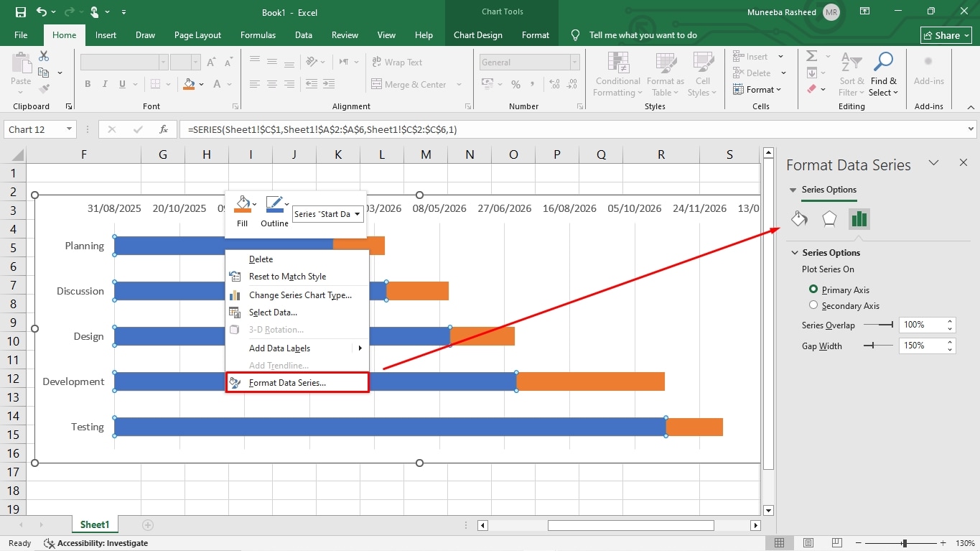This screenshot has height=551, width=980.
Task: Switch to Normal view in status bar
Action: 780,543
